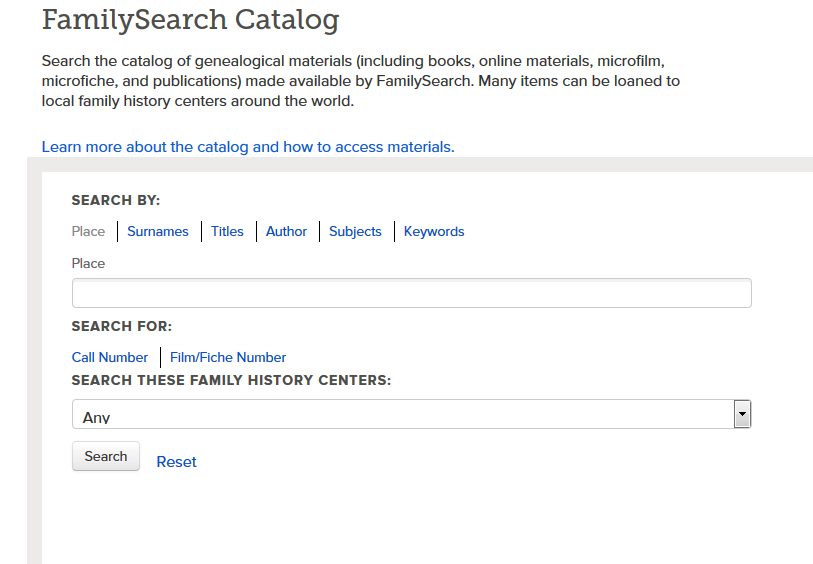Open the family history centers 'Any' dropdown
The height and width of the screenshot is (564, 813).
400,415
